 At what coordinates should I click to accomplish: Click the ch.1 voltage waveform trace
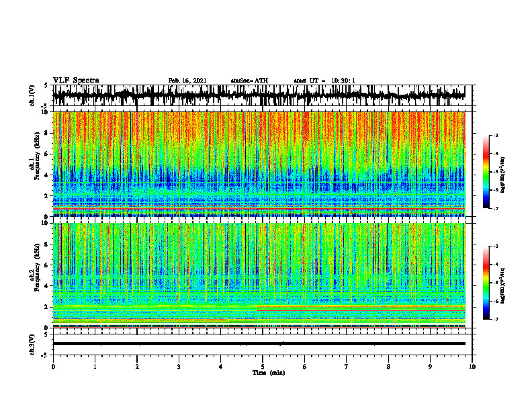click(x=259, y=95)
